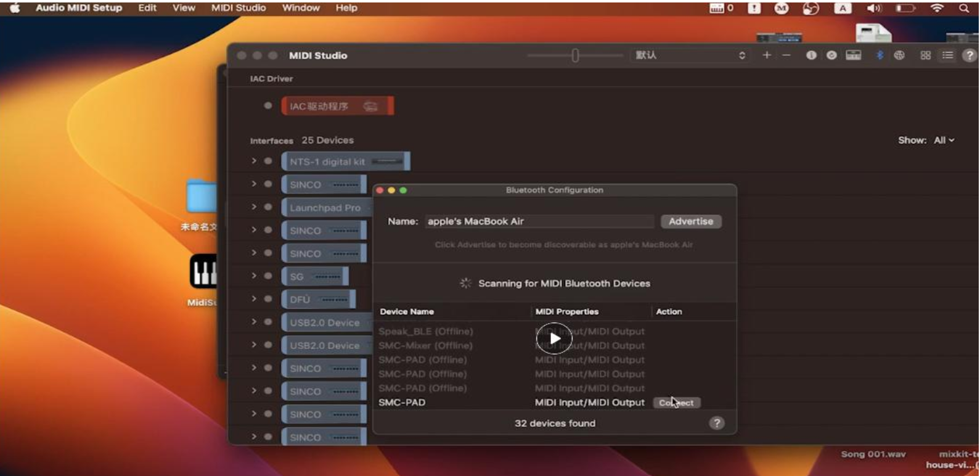Open the Audio MIDI Setup menu
This screenshot has width=980, height=476.
tap(79, 8)
